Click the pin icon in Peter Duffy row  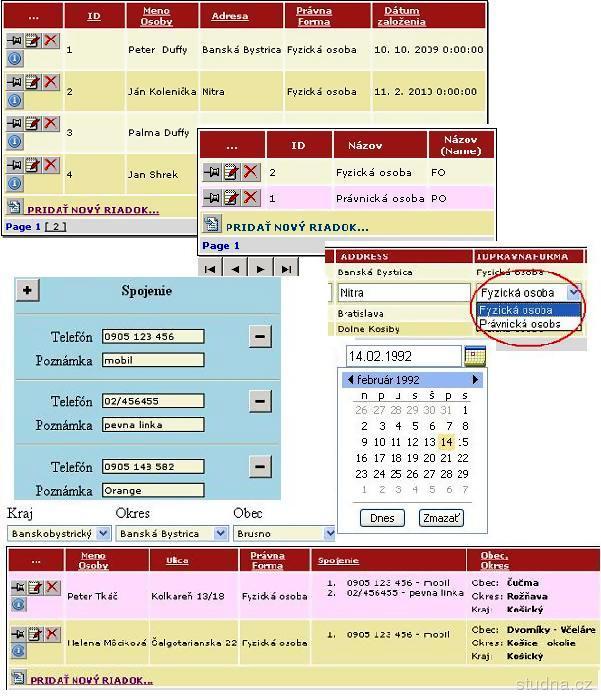pyautogui.click(x=15, y=40)
